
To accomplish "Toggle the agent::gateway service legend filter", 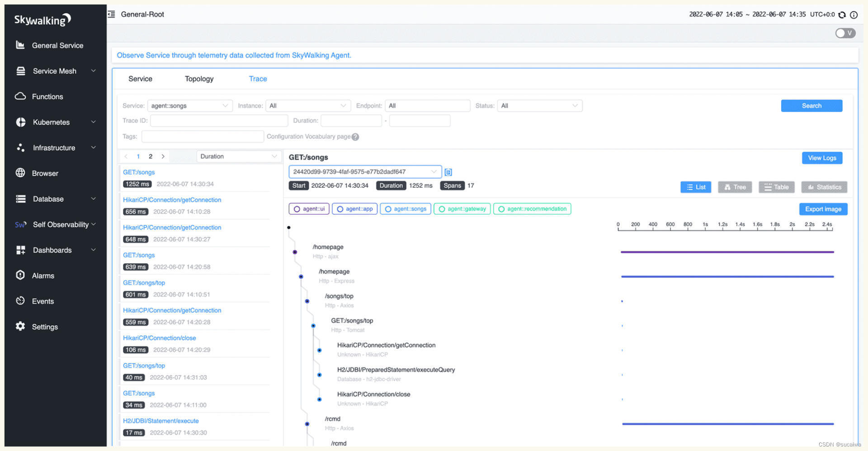I will [462, 209].
